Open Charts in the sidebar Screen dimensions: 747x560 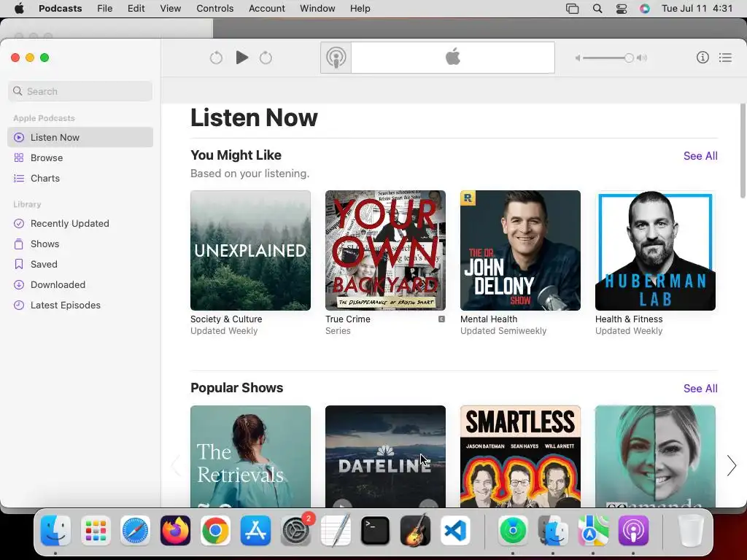(80, 178)
